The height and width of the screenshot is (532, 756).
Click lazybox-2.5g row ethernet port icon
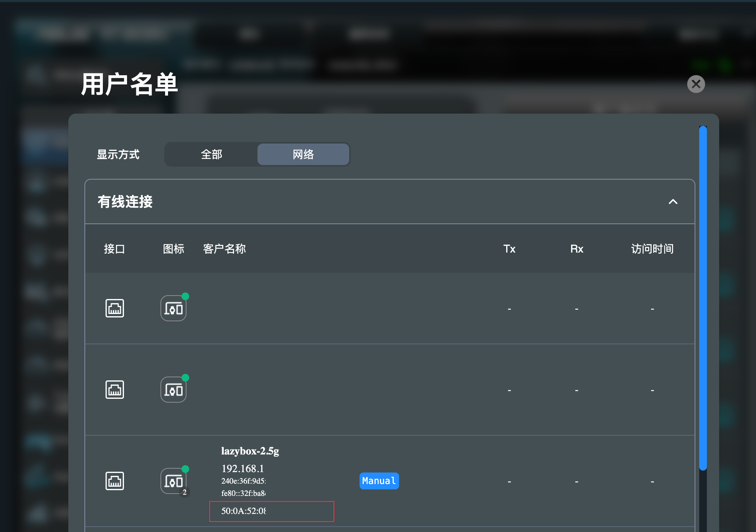[x=115, y=481]
